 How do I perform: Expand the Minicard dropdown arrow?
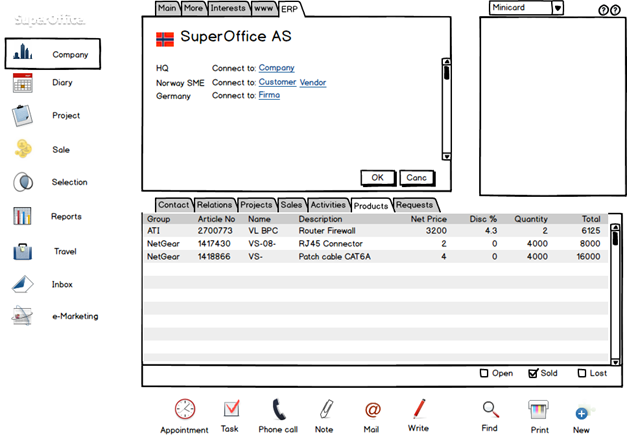[x=557, y=8]
